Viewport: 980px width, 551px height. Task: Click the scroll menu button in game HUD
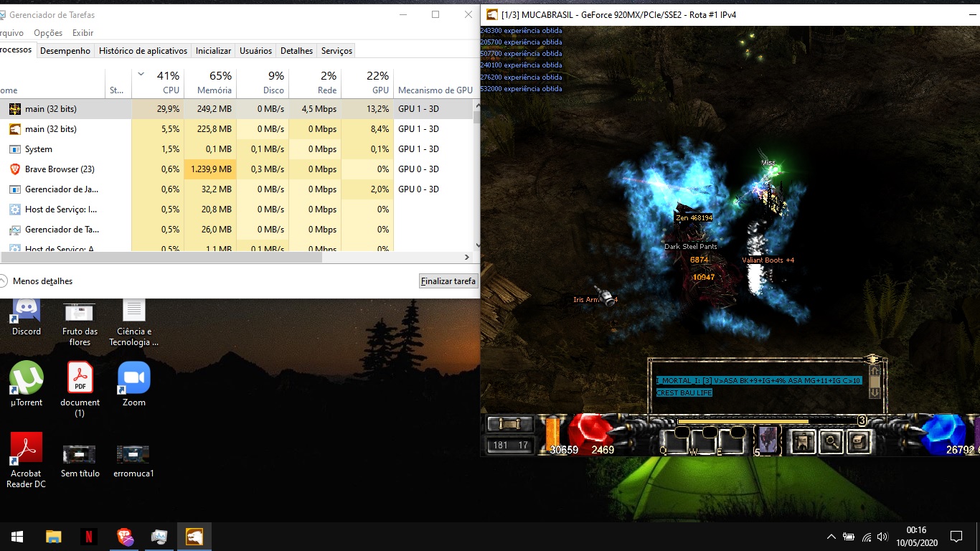[x=509, y=424]
